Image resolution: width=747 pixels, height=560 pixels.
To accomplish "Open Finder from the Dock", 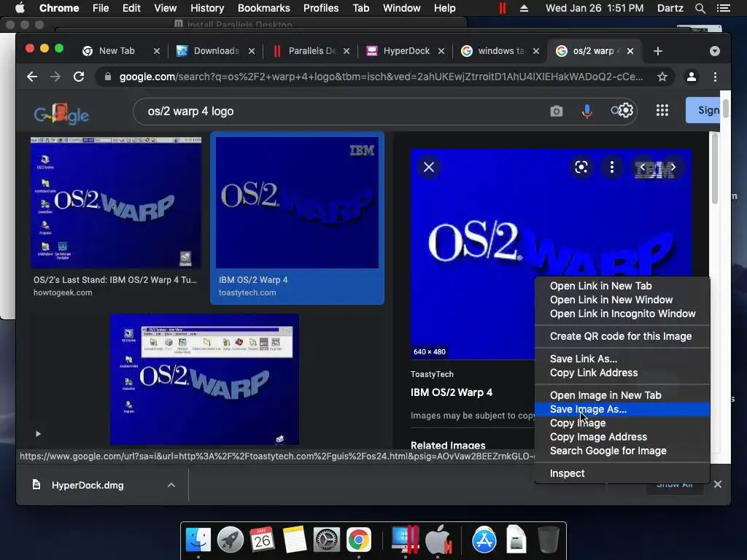I will point(198,540).
